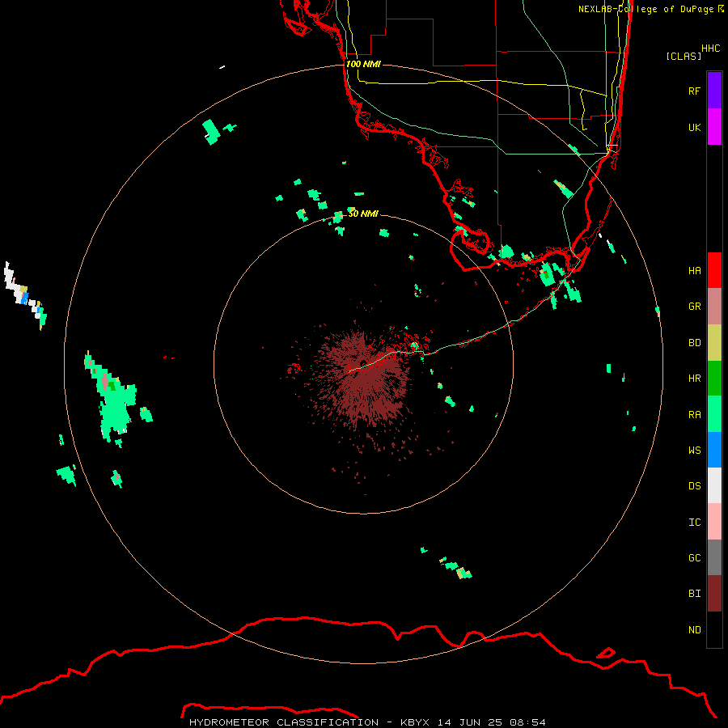The image size is (728, 728).
Task: Click the BI legend label
Action: [694, 594]
